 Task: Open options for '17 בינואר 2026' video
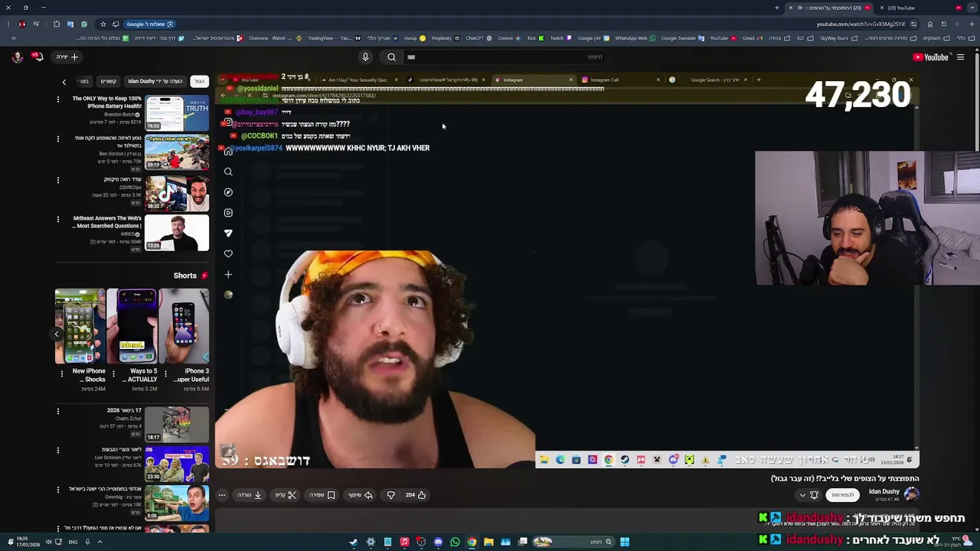pos(57,411)
